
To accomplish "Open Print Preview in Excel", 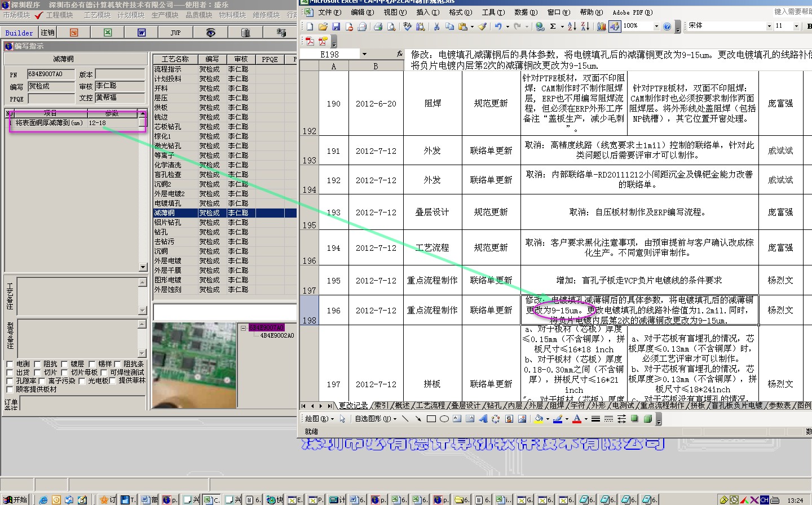I will pyautogui.click(x=390, y=26).
